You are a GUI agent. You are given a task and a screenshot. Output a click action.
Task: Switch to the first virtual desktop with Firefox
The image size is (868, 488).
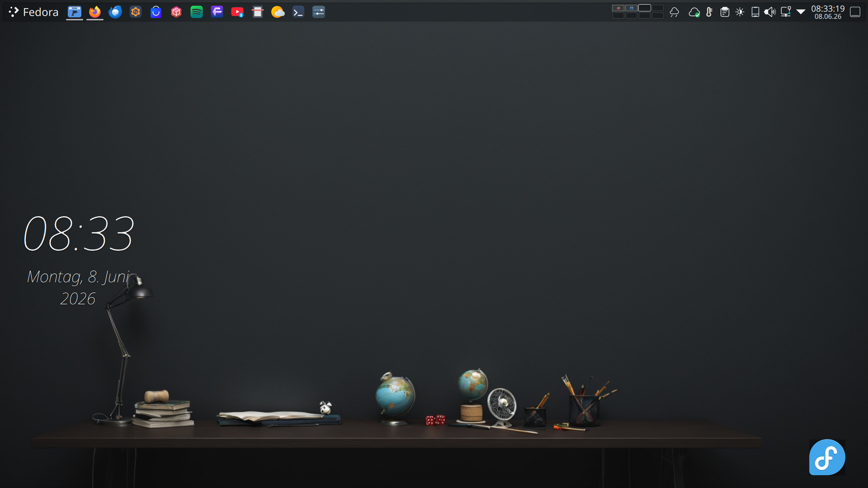tap(618, 8)
